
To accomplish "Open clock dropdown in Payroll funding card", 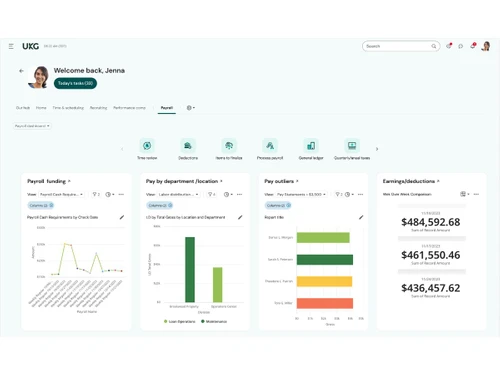I will coord(110,194).
